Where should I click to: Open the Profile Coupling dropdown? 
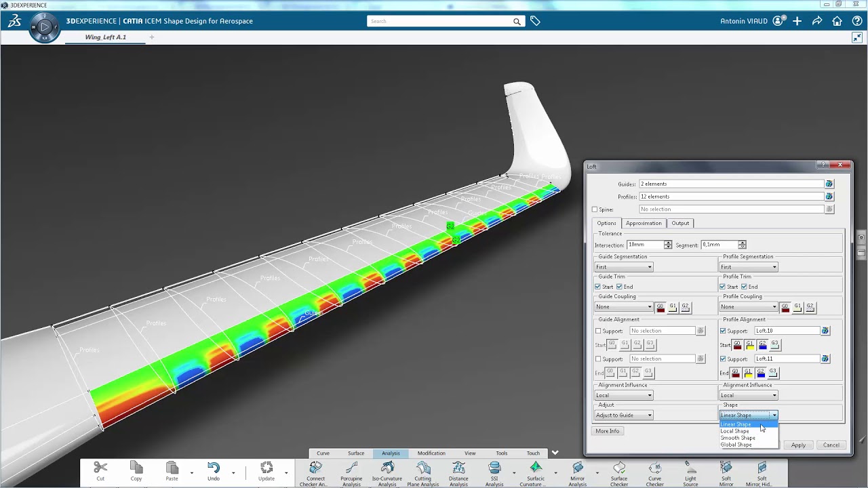coord(748,307)
